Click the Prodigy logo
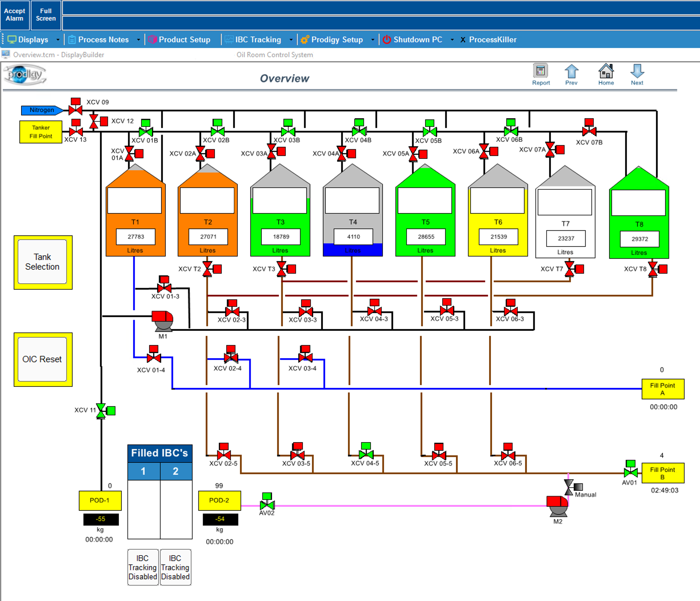Screen dimensions: 700x601 25,74
